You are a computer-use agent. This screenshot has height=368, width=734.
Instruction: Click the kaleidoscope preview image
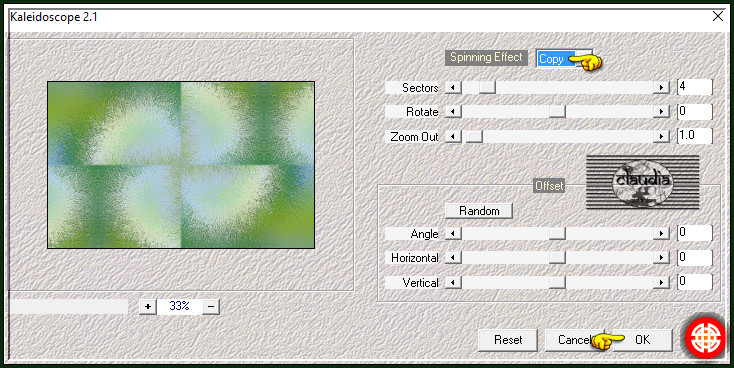(181, 165)
